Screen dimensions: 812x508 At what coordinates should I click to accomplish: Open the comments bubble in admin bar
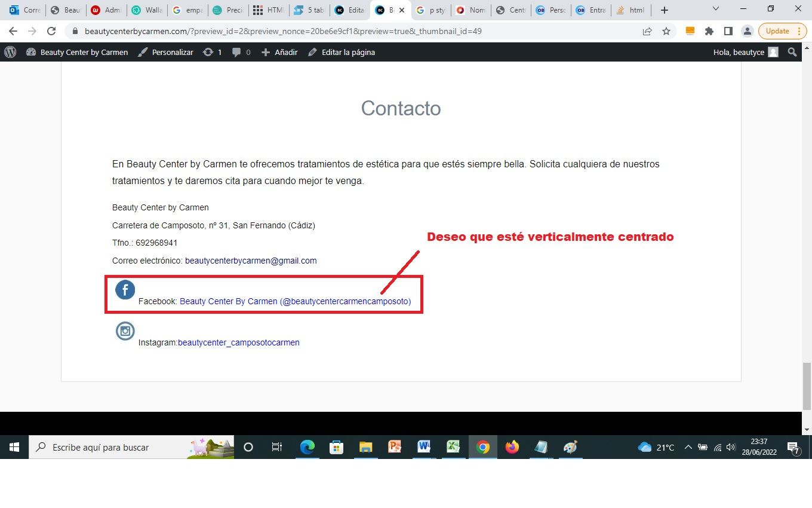coord(241,52)
